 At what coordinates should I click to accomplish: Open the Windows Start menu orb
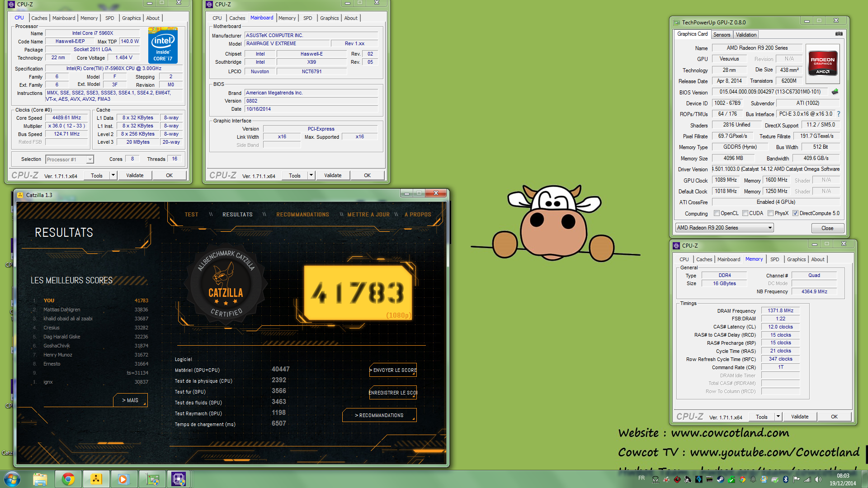click(x=12, y=479)
